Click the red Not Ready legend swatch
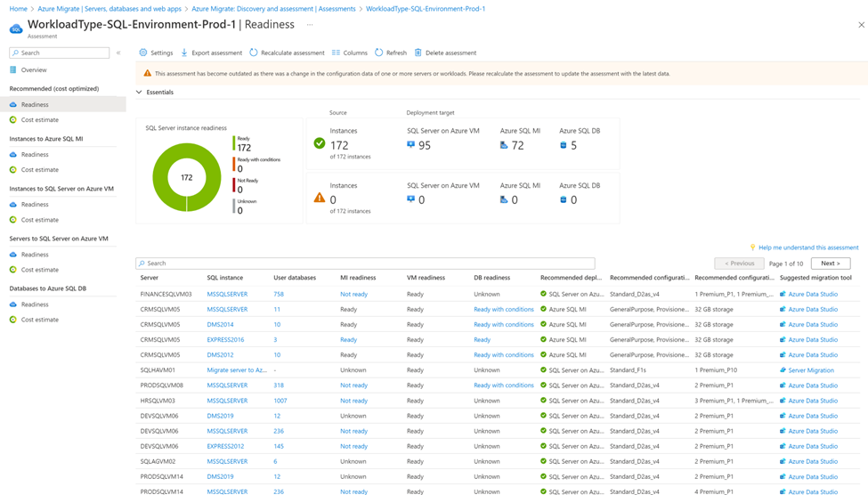The image size is (868, 495). point(234,185)
